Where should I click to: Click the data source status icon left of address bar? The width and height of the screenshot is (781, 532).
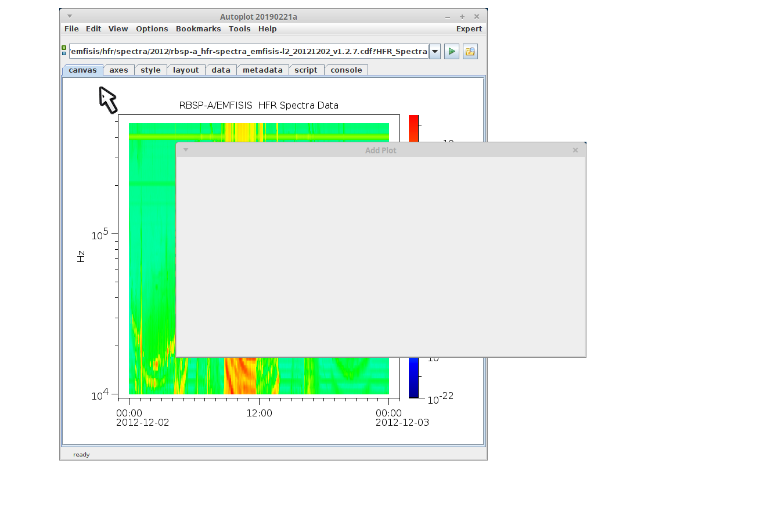[64, 51]
